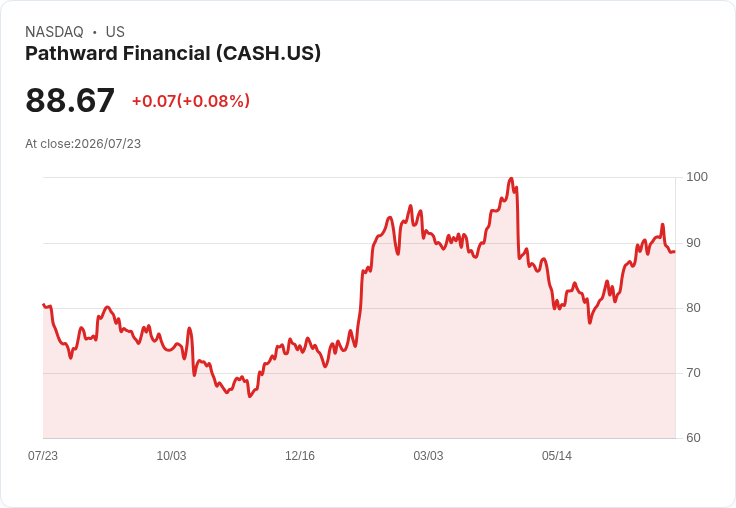Click the chart's lowest trough below 70
Image resolution: width=736 pixels, height=508 pixels.
click(250, 396)
